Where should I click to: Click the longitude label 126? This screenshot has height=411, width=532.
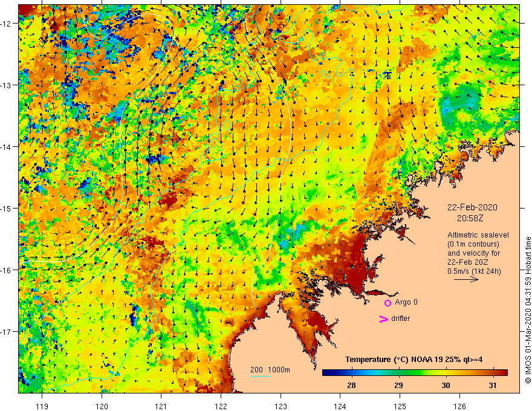[x=459, y=406]
